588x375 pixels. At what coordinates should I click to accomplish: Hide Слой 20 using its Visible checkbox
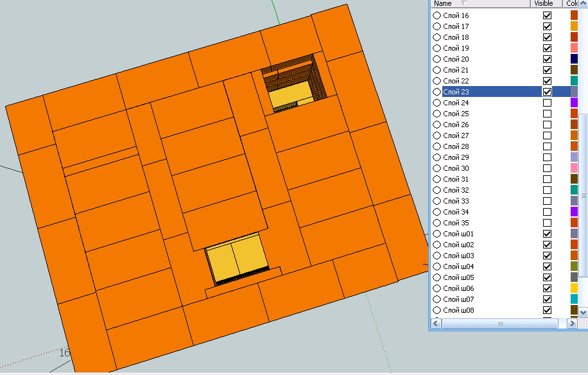(548, 59)
